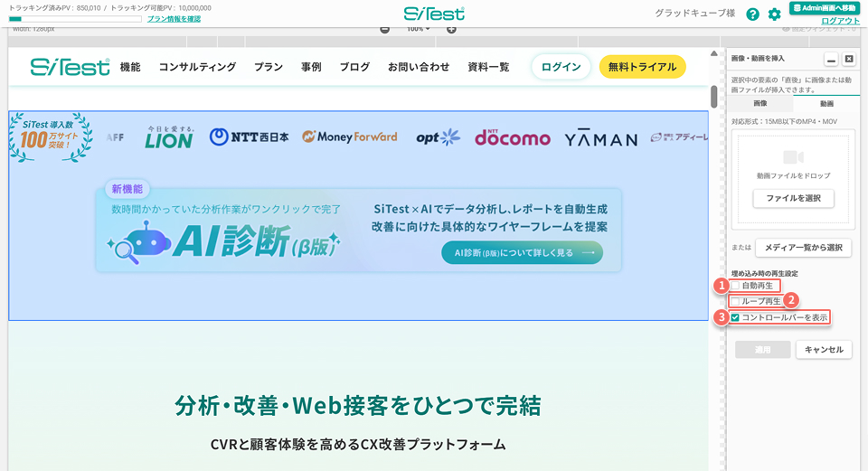Close the image/video insert panel
Image resolution: width=868 pixels, height=471 pixels.
point(849,60)
